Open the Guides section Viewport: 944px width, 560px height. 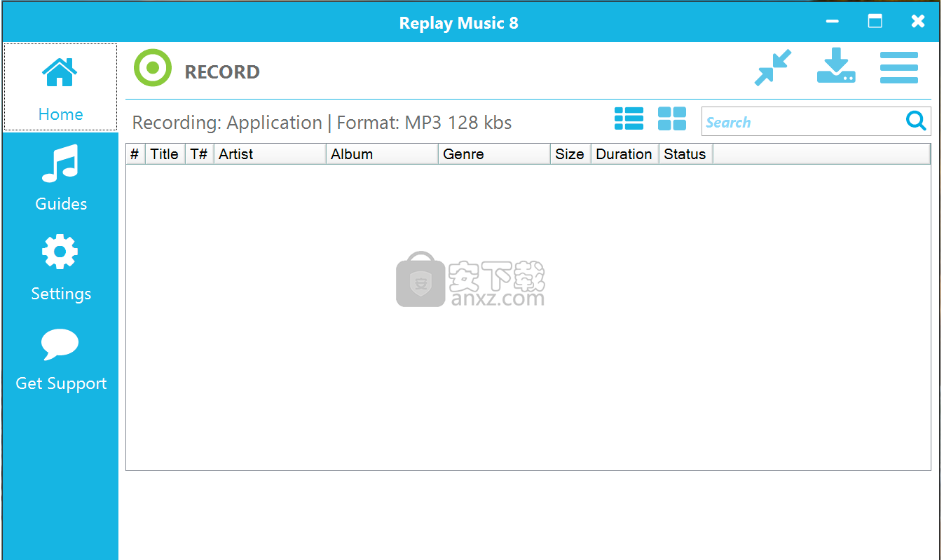[60, 178]
